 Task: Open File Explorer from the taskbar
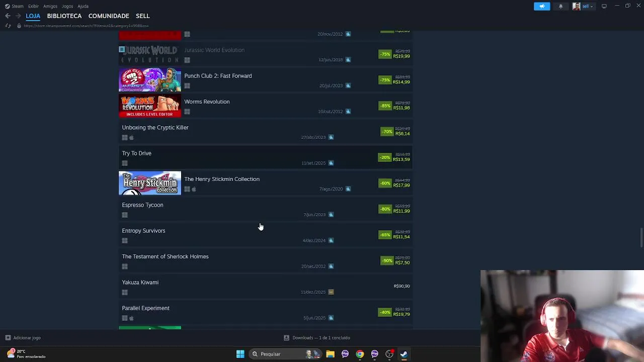330,354
